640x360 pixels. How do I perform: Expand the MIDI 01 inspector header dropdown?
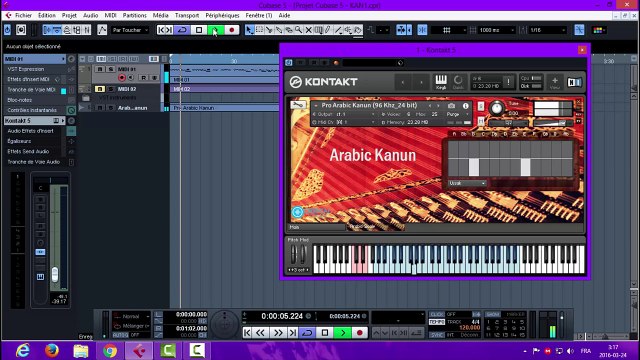coord(63,59)
